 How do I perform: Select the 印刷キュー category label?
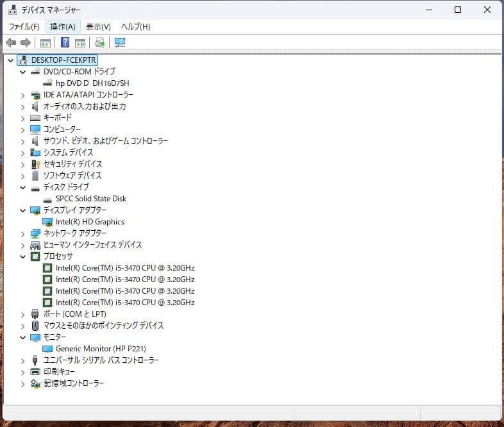[59, 372]
